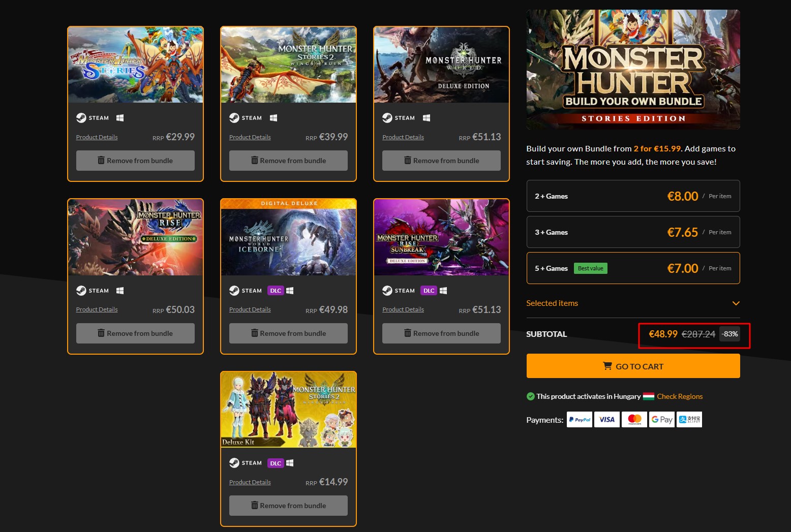Click Windows icon on Monster Hunter Stories card
This screenshot has width=791, height=532.
(120, 118)
